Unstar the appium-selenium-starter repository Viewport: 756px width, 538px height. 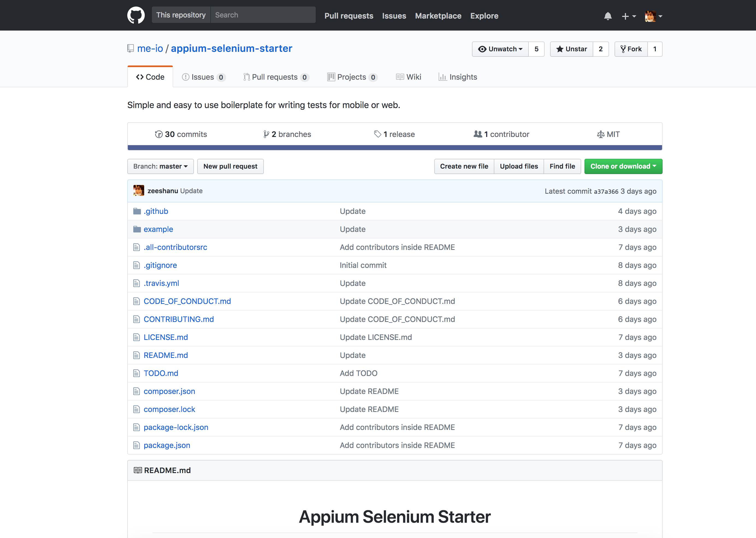tap(571, 49)
